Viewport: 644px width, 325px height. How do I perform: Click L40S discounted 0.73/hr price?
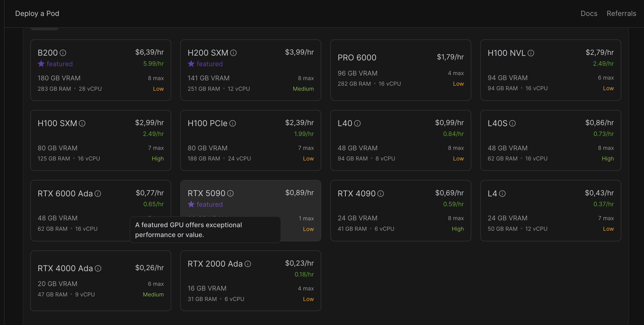(x=604, y=134)
